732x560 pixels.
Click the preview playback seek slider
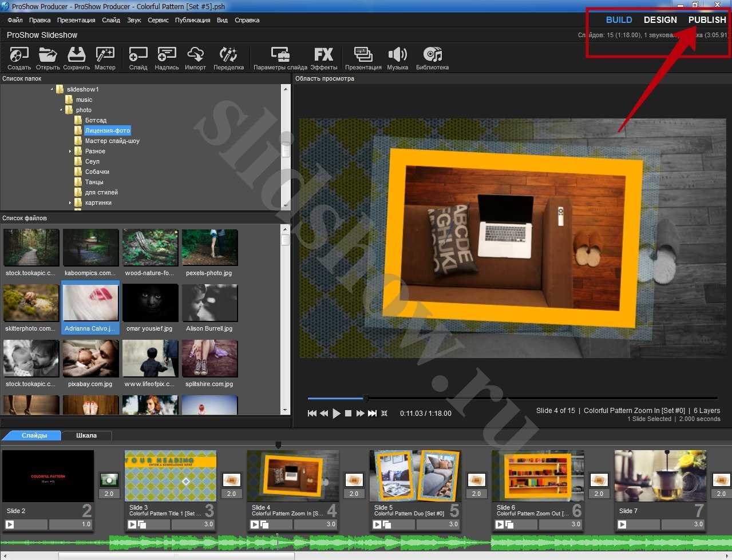pyautogui.click(x=512, y=398)
